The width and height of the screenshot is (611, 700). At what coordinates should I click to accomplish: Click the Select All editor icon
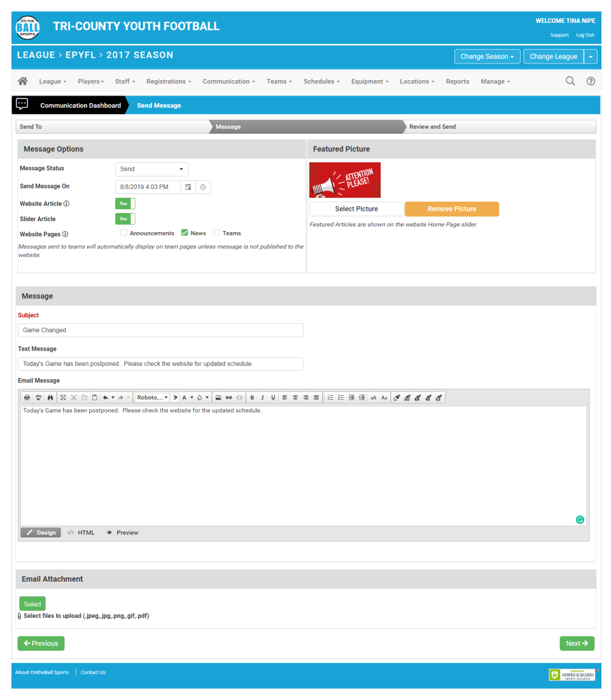[x=63, y=397]
